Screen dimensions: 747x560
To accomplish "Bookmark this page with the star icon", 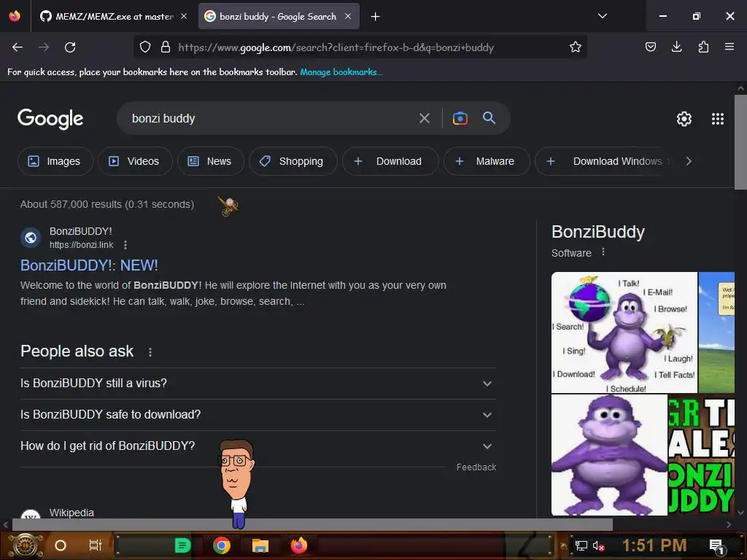I will [x=576, y=47].
